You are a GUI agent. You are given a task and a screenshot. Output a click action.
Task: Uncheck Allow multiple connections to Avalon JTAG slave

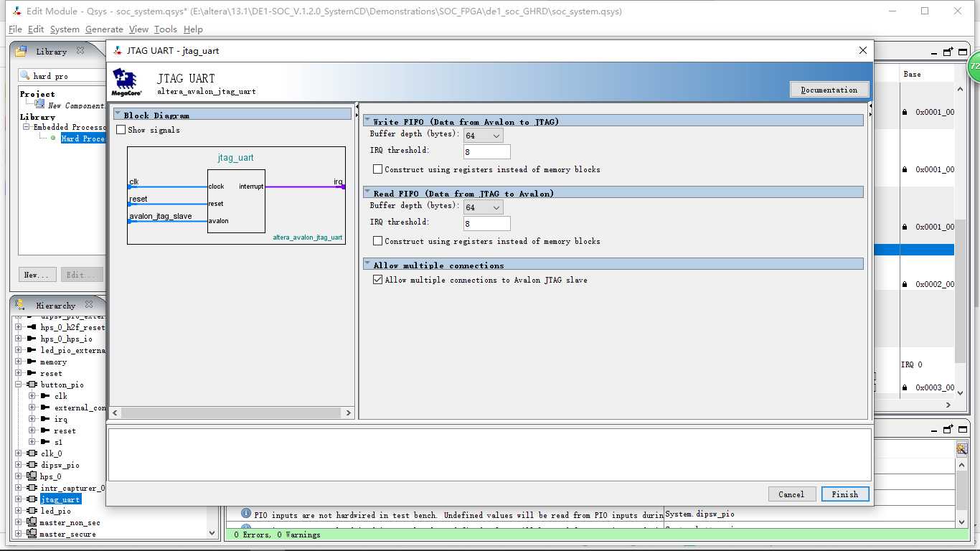click(377, 280)
